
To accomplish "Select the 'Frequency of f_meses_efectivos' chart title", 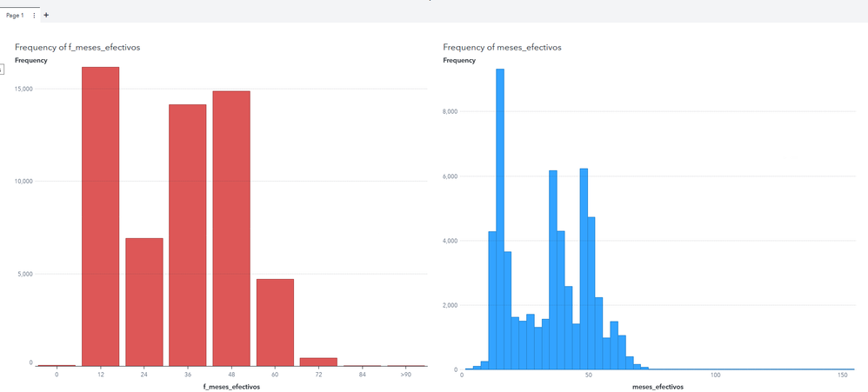I will click(77, 47).
